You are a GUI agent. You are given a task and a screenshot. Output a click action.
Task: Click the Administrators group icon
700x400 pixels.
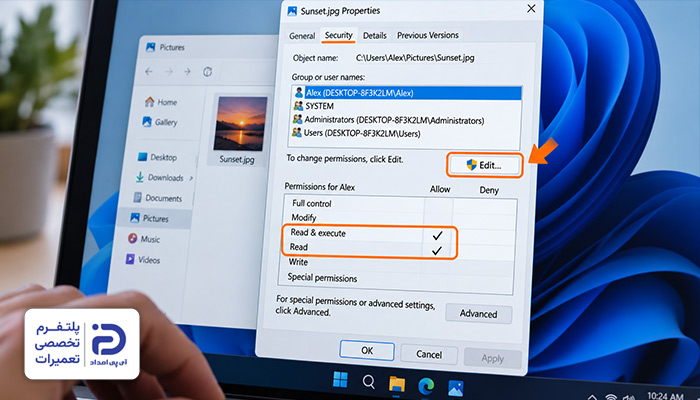(297, 120)
